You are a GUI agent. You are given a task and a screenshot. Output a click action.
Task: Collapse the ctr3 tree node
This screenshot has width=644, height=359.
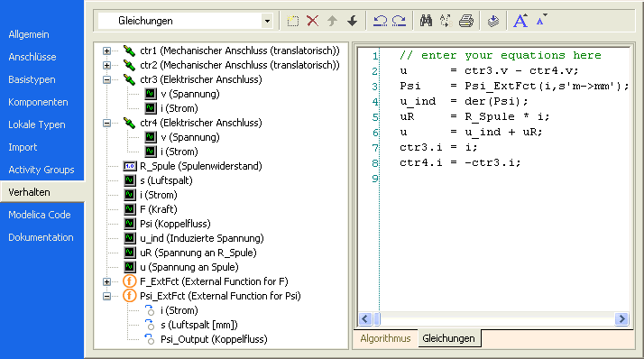point(106,79)
